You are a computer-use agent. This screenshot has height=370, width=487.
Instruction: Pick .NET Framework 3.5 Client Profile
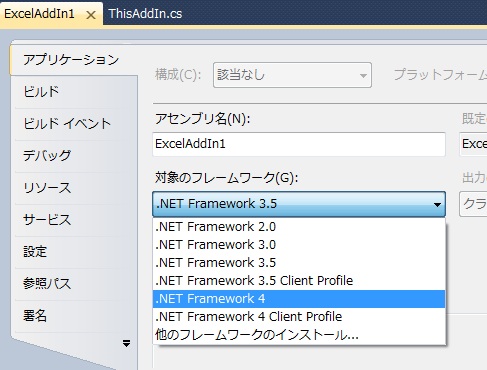[x=299, y=281]
